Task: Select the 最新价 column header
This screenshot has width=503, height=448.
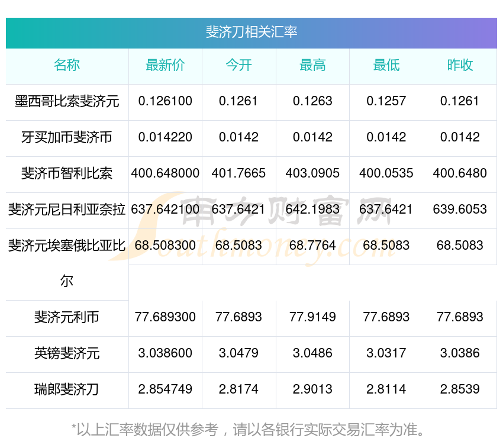Action: (x=165, y=66)
